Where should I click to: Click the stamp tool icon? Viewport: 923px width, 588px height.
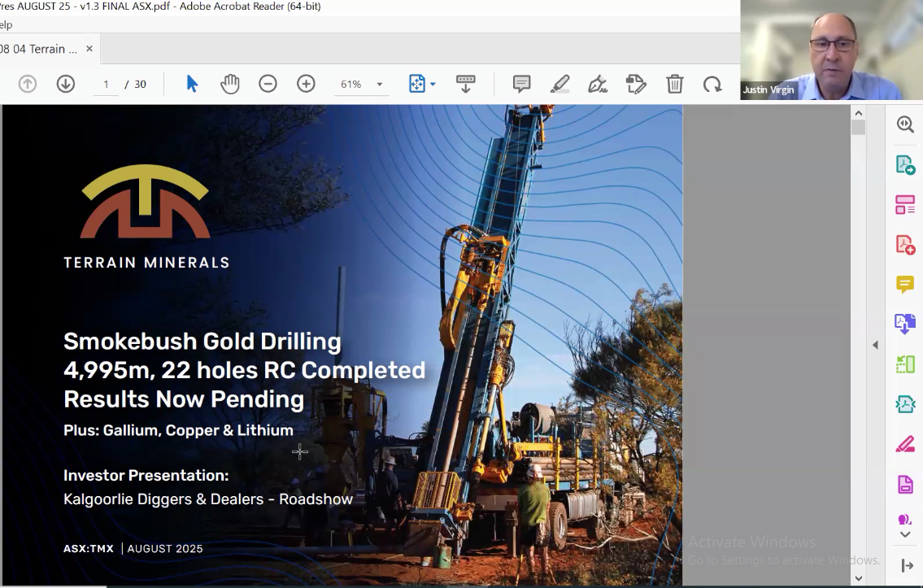coord(636,84)
